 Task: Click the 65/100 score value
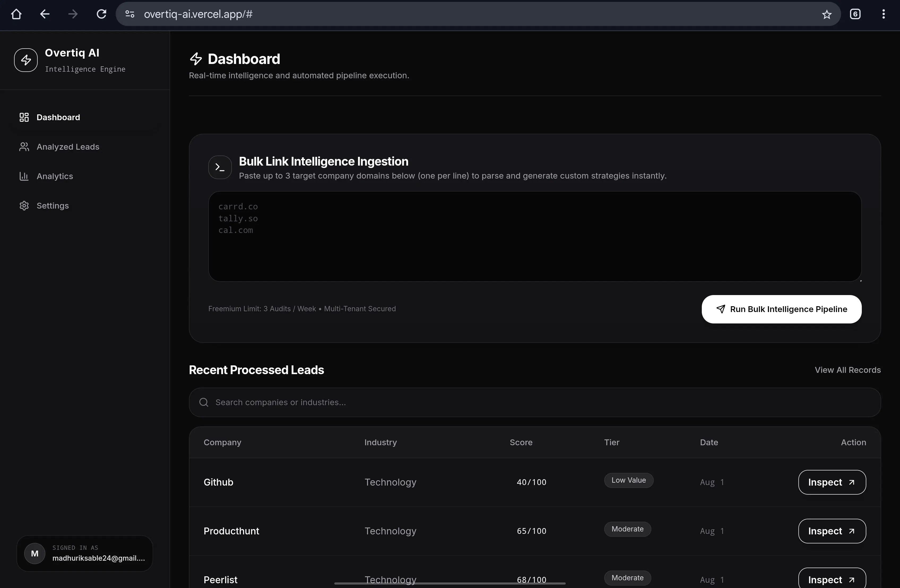tap(531, 531)
